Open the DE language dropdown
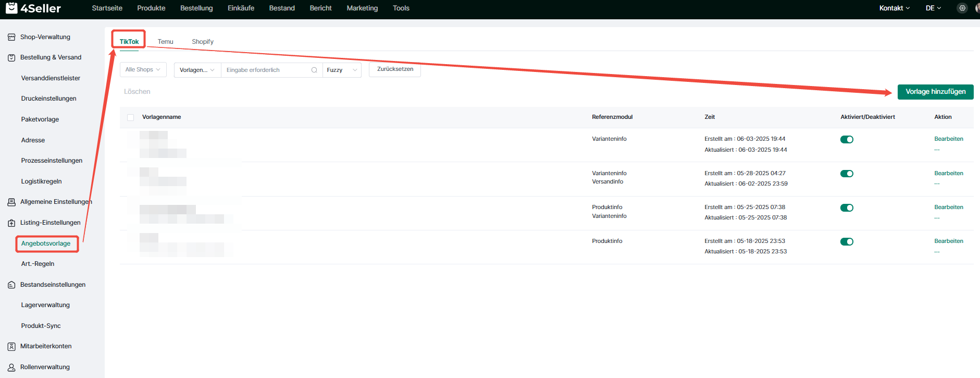The height and width of the screenshot is (378, 980). (933, 8)
